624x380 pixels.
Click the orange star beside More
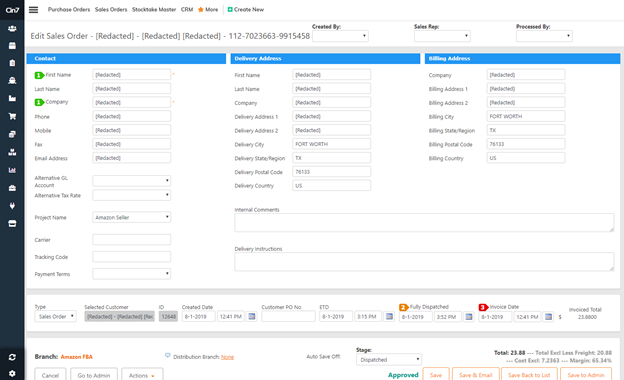tap(201, 10)
